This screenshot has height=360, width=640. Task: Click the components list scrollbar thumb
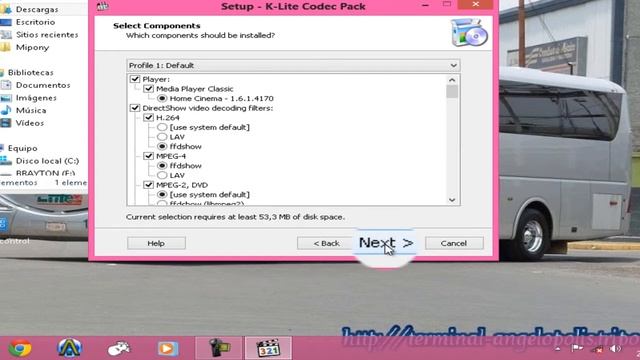452,91
